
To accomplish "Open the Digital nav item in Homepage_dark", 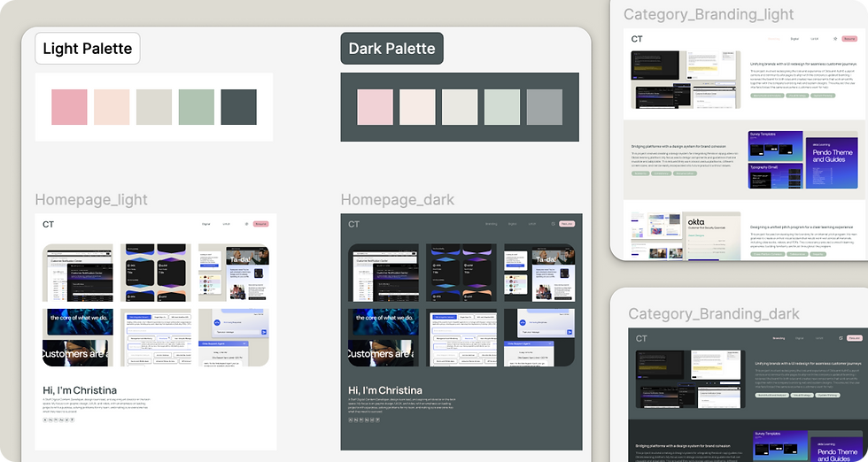I will (x=512, y=224).
